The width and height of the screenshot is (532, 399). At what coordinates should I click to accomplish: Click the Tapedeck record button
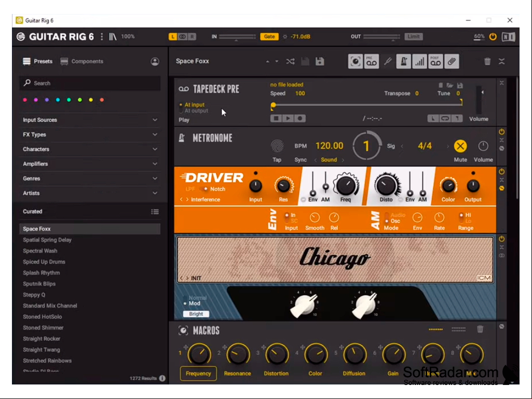(300, 118)
